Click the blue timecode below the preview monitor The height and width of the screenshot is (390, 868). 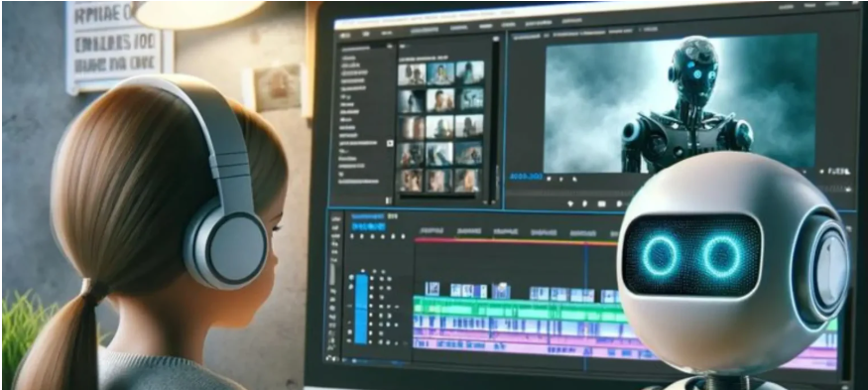tap(526, 178)
